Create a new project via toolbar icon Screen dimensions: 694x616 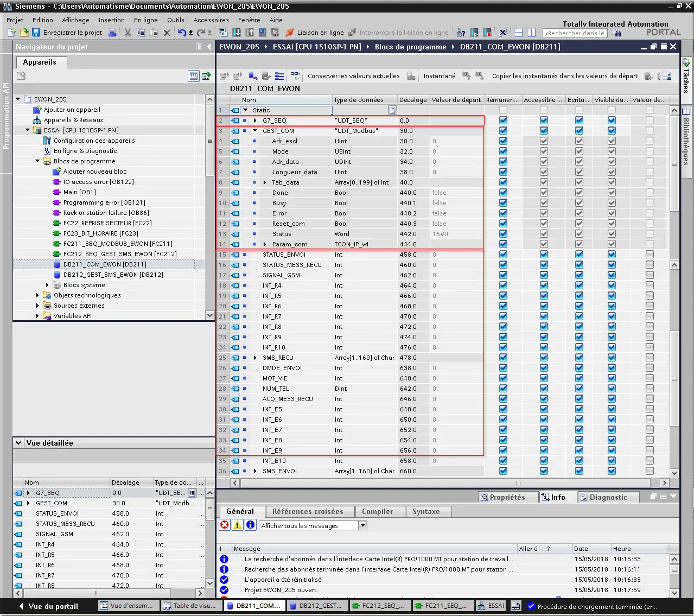pyautogui.click(x=11, y=33)
